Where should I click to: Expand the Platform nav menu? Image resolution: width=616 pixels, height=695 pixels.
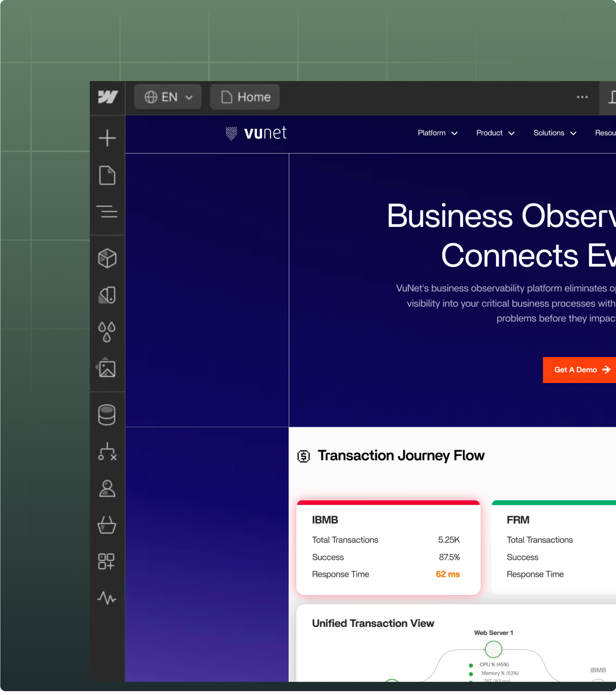pos(438,133)
